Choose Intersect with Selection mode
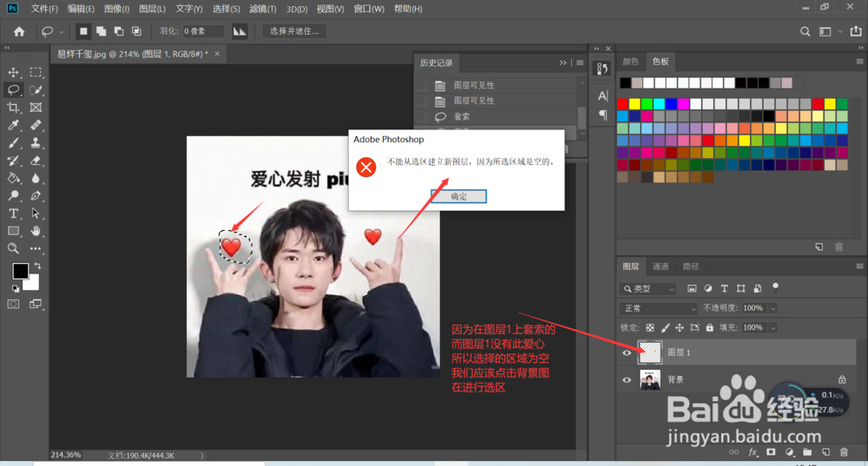The height and width of the screenshot is (466, 868). point(137,31)
